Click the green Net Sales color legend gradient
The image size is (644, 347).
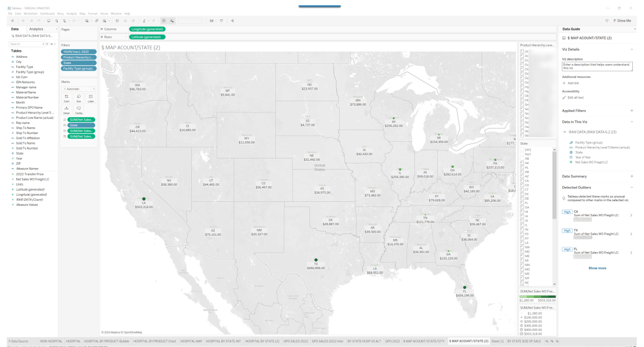pos(537,296)
